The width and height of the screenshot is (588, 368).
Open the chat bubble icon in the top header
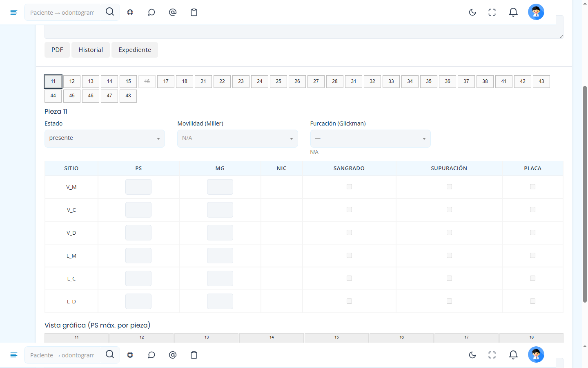tap(151, 12)
